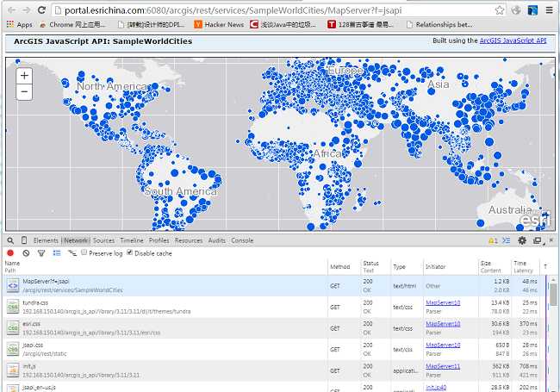Close DevTools with the X icon

coord(551,240)
